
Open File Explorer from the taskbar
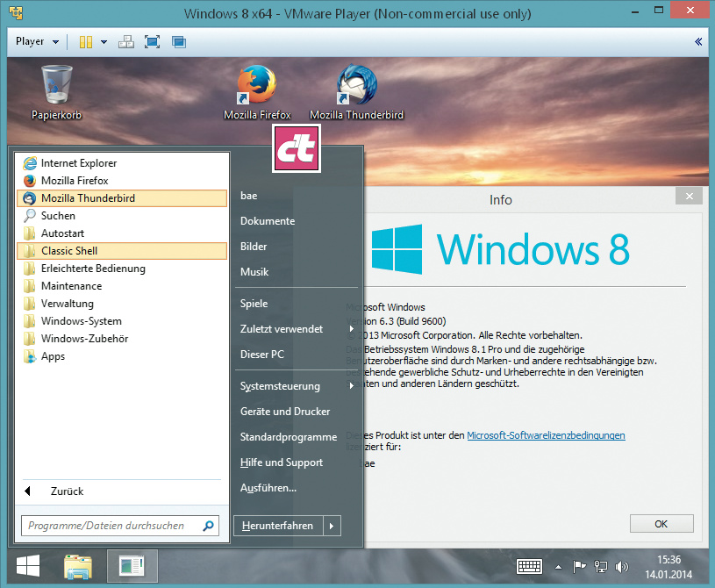(78, 567)
